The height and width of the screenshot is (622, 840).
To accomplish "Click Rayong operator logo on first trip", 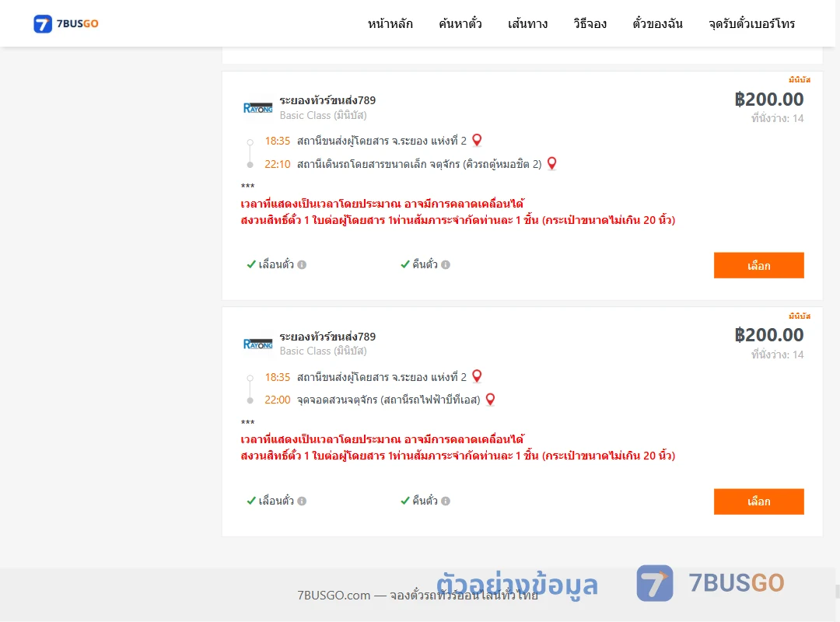I will tap(257, 108).
